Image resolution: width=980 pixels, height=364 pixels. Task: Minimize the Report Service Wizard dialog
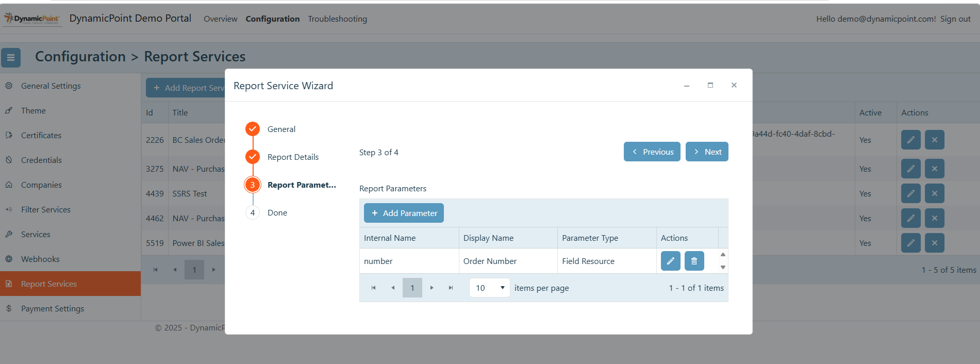click(x=687, y=86)
